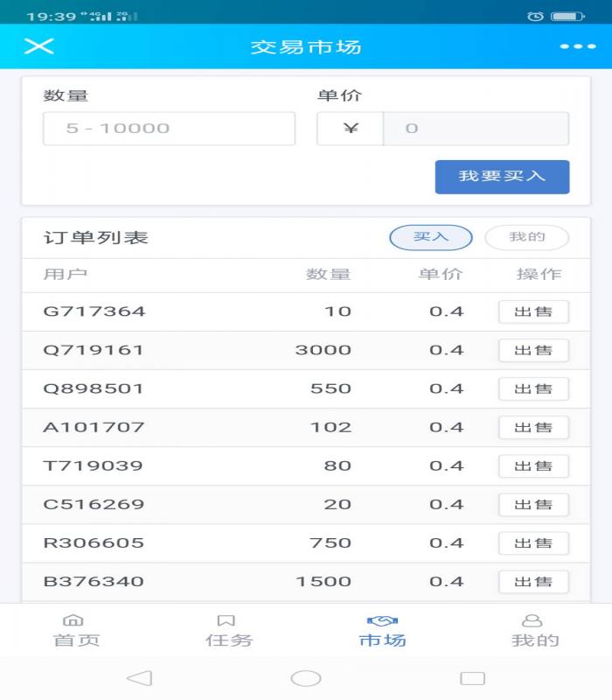612x700 pixels.
Task: Click the 数量 quantity input field
Action: coord(169,129)
